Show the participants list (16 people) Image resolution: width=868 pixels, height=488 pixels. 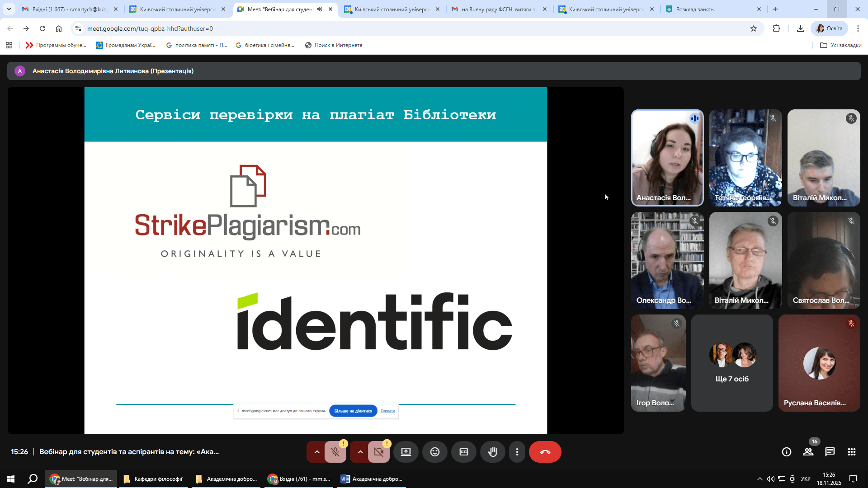[x=808, y=452]
